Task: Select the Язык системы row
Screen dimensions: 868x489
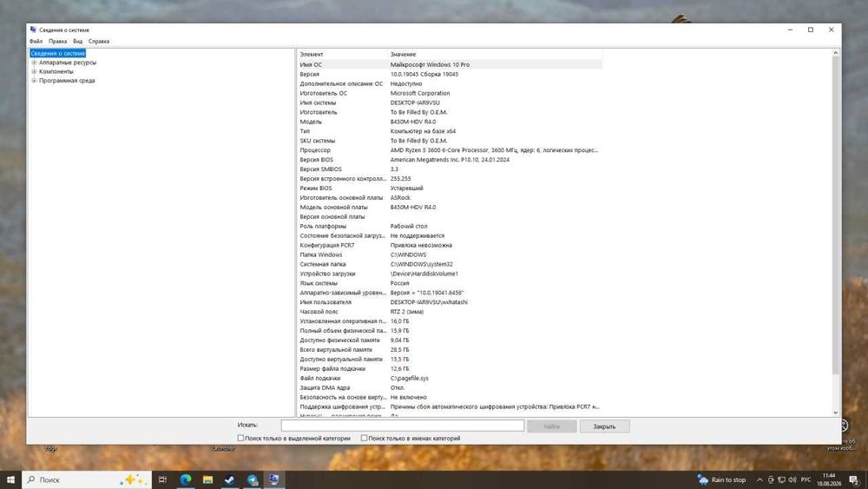Action: coord(450,283)
